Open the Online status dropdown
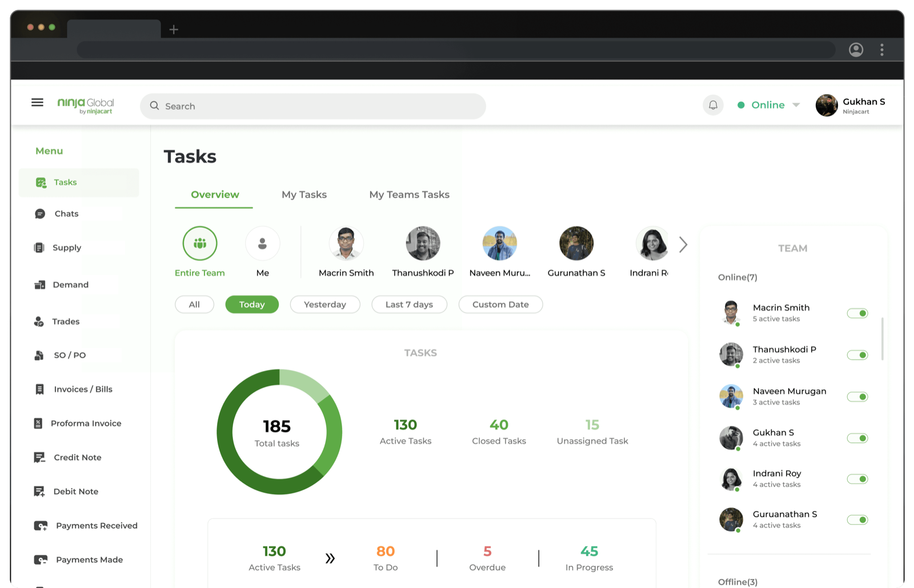This screenshot has height=588, width=914. coord(769,105)
